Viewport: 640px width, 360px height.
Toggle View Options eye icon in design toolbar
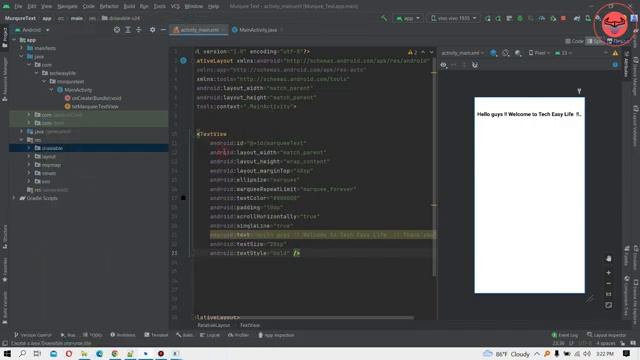pyautogui.click(x=444, y=65)
